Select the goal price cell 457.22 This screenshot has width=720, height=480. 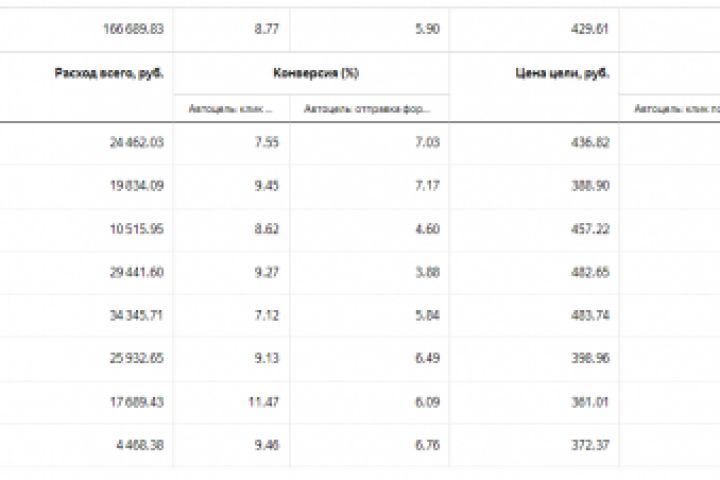590,229
